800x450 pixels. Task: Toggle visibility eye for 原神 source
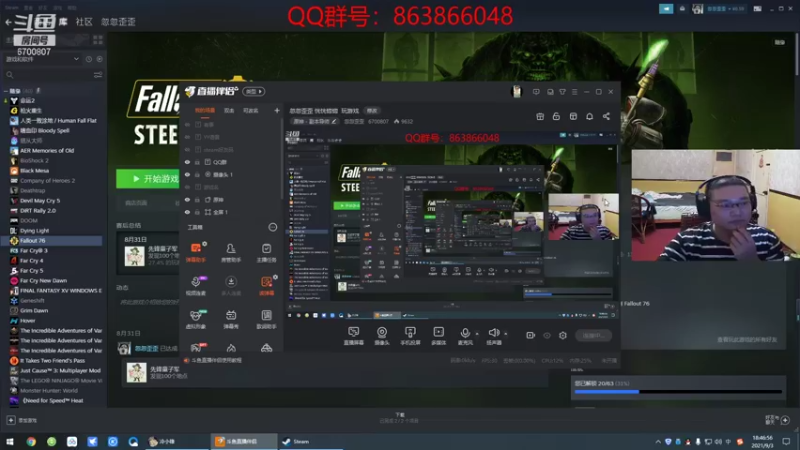tap(187, 199)
